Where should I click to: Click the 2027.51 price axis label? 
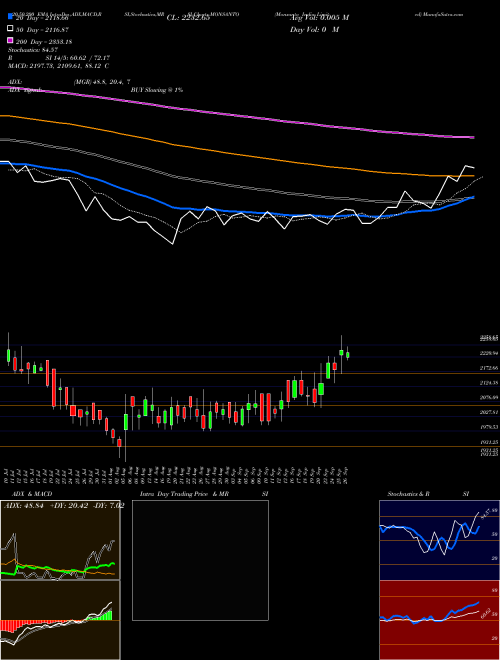[489, 412]
